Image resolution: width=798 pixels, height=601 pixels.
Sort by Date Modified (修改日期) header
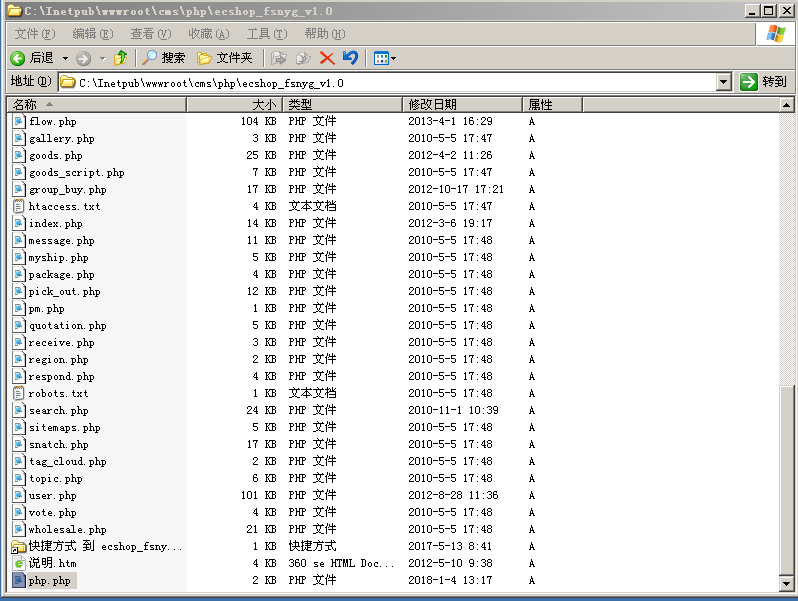pyautogui.click(x=463, y=105)
